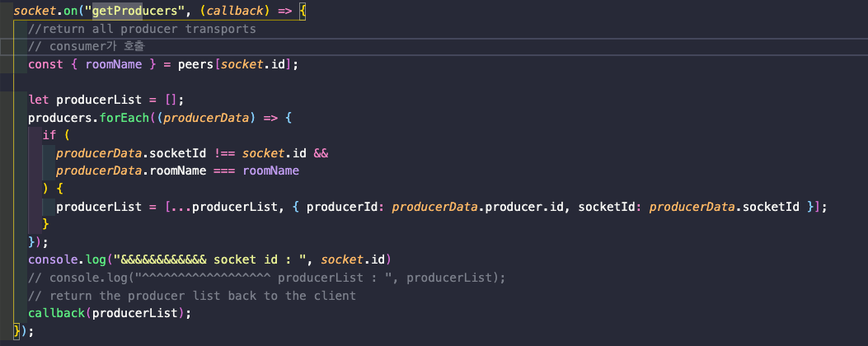
Task: Click the === operator in the roomName comparison
Action: (x=224, y=171)
